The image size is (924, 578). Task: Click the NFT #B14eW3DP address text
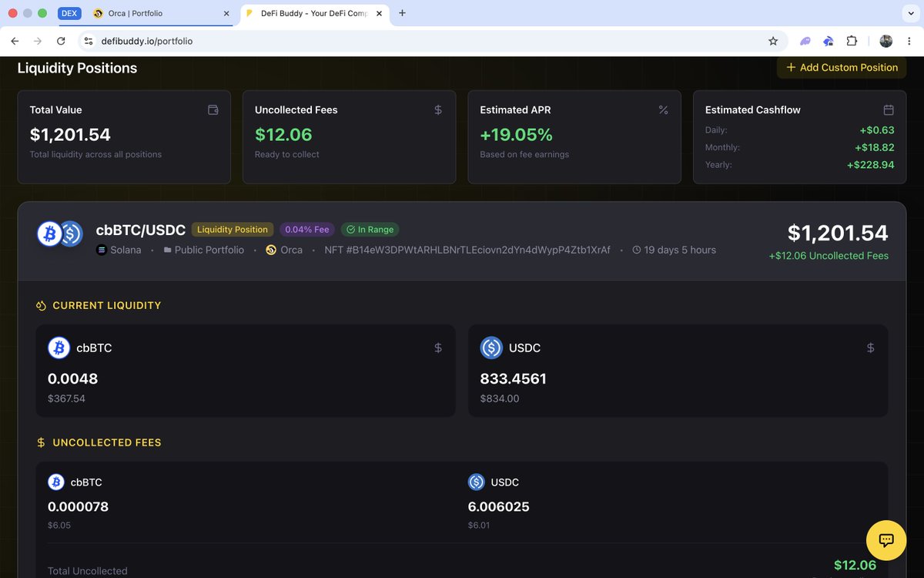[467, 250]
